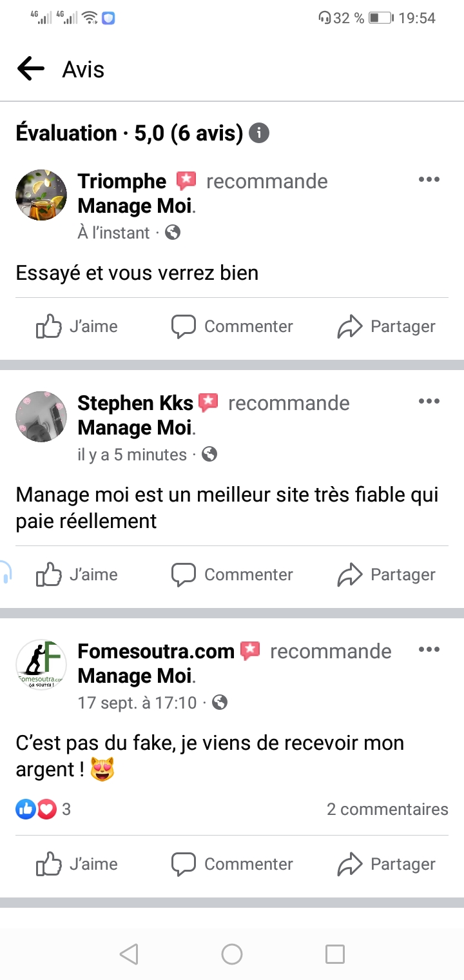Image resolution: width=464 pixels, height=980 pixels.
Task: Open the rating info icon beside 6 avis
Action: pyautogui.click(x=258, y=133)
